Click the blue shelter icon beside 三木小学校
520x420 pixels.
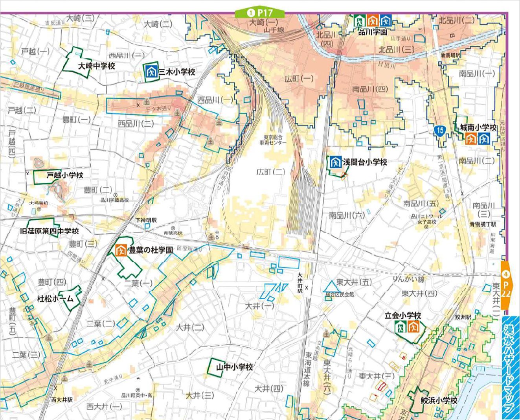pos(151,72)
